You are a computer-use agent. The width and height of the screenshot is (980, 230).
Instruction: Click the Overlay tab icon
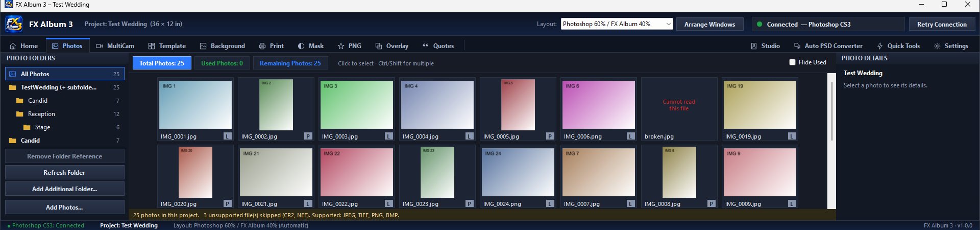[x=379, y=46]
